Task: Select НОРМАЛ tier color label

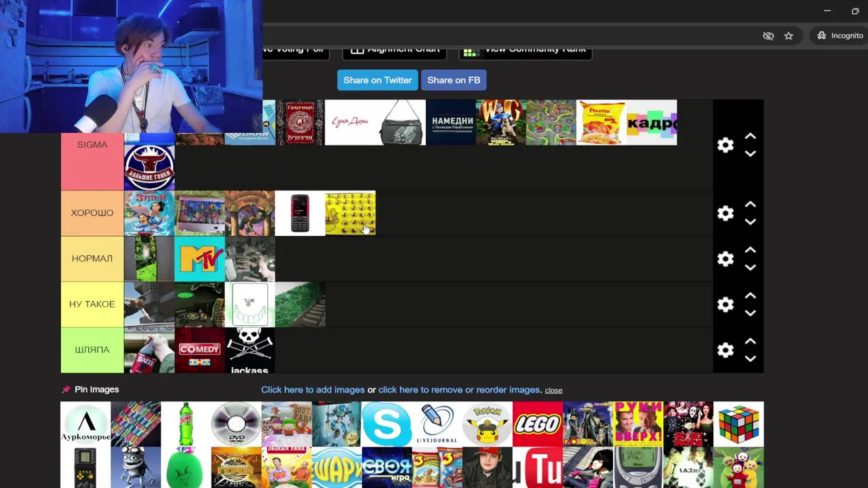Action: coord(92,258)
